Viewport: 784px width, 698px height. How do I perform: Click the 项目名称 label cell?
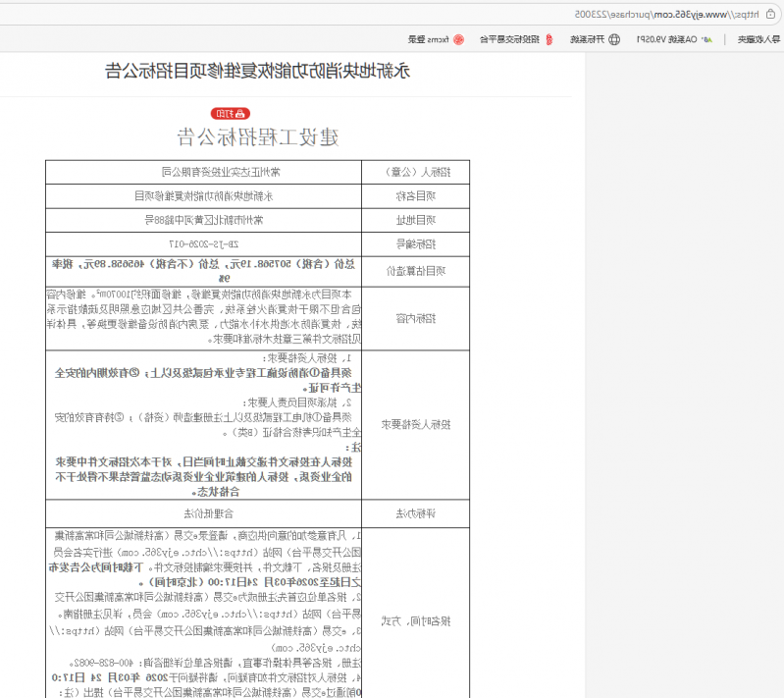point(415,196)
